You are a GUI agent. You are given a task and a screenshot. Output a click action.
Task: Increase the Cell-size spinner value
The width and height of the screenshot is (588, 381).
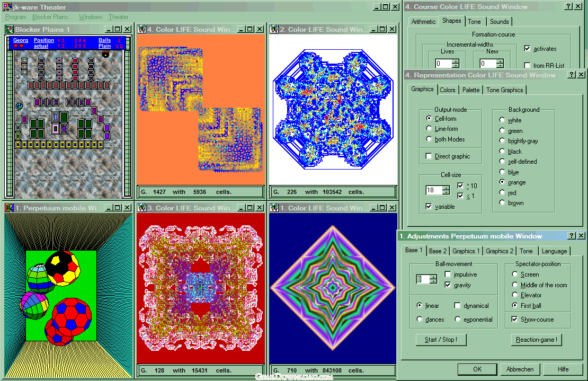[x=446, y=188]
